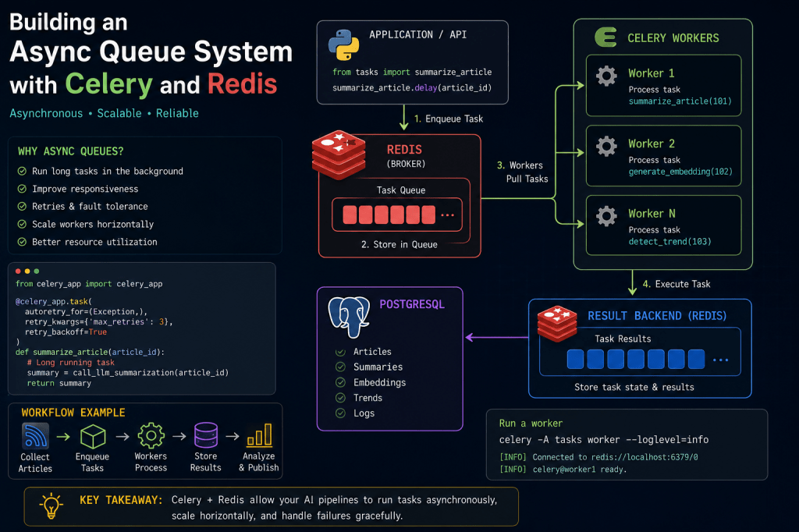Click the yellow dot on the code window
Image resolution: width=799 pixels, height=532 pixels.
[x=27, y=271]
